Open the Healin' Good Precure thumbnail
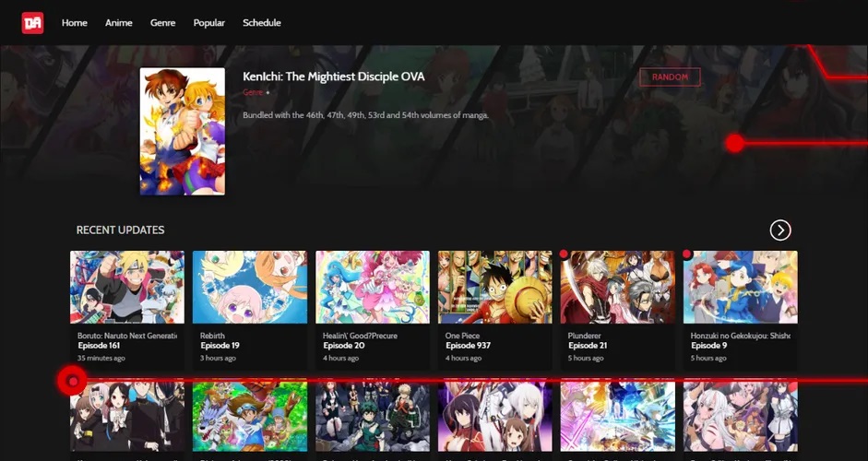The width and height of the screenshot is (868, 461). (373, 288)
